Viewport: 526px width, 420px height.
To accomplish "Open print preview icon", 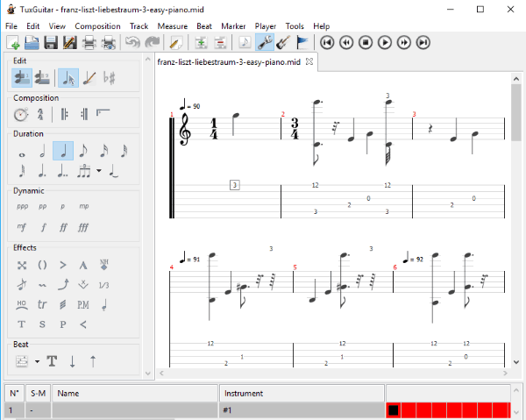I will (x=109, y=43).
